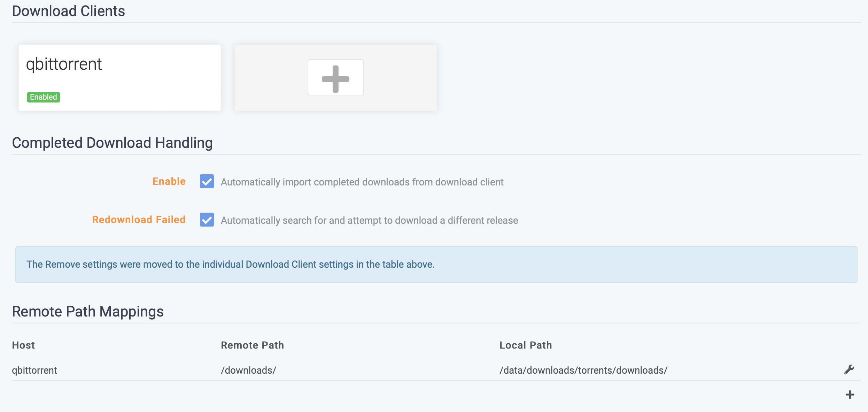Select the /downloads/ remote path cell
The height and width of the screenshot is (412, 868).
pos(248,370)
